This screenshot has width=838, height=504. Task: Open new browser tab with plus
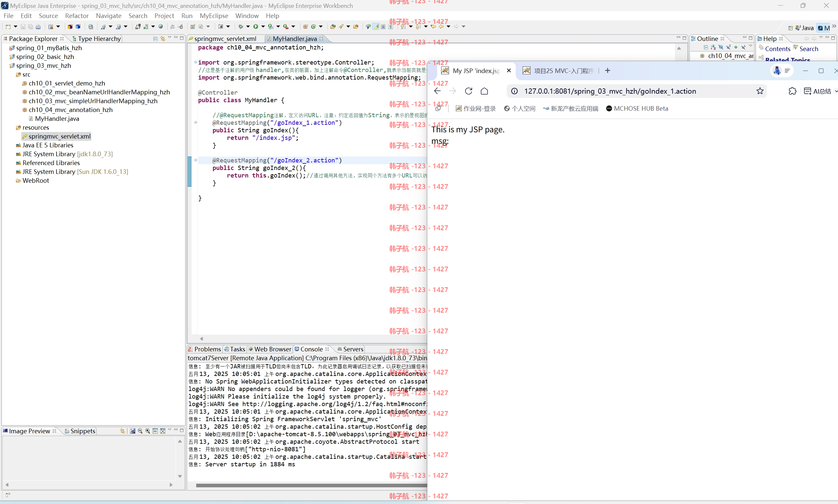607,71
